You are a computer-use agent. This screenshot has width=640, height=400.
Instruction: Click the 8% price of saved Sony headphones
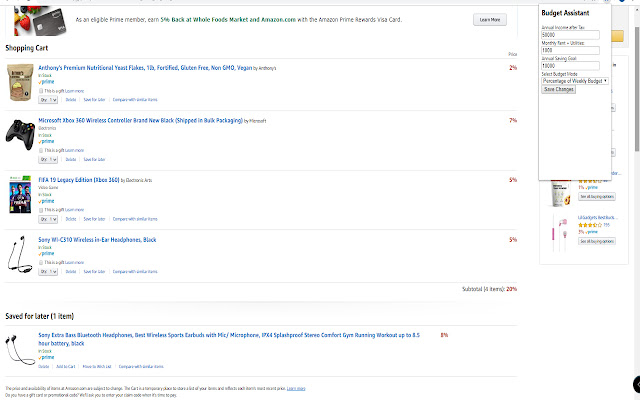[444, 335]
